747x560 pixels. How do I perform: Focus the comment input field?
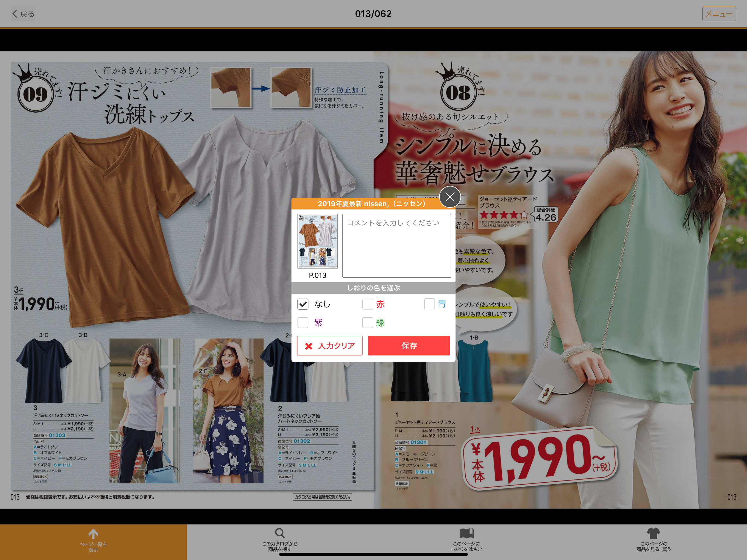coord(396,246)
